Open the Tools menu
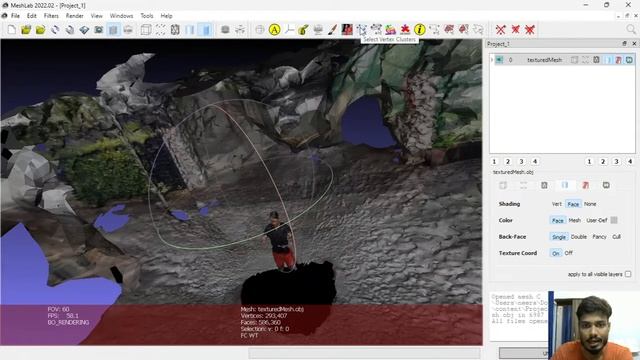This screenshot has height=360, width=640. (147, 16)
